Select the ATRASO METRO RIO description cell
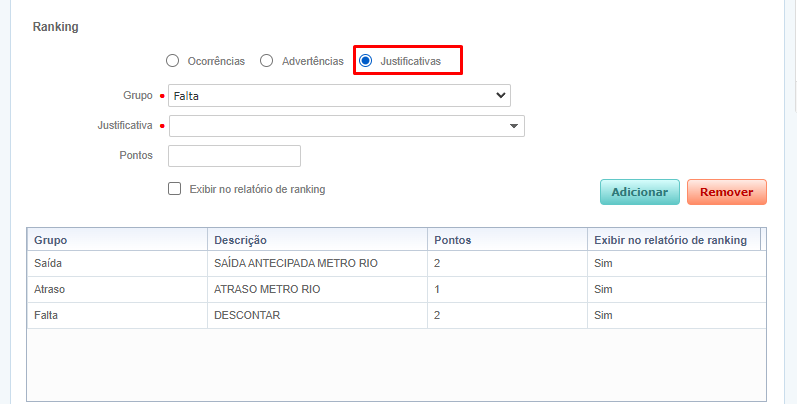The width and height of the screenshot is (797, 404). (266, 290)
